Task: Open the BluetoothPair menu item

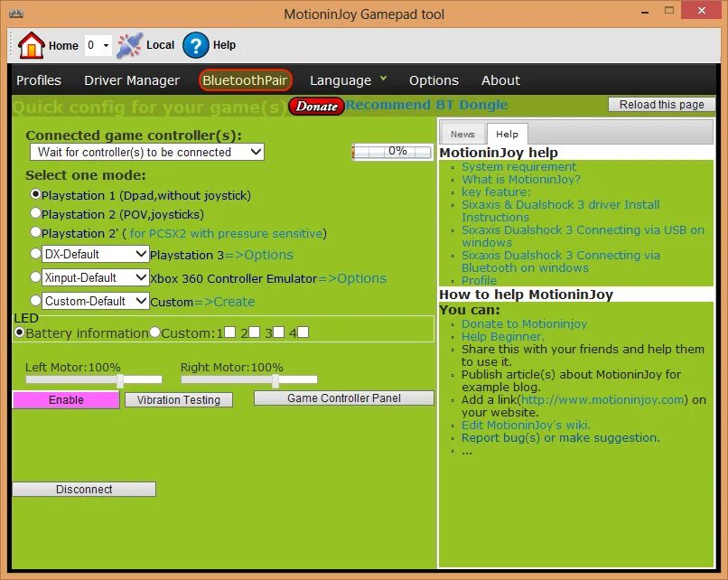Action: 245,80
